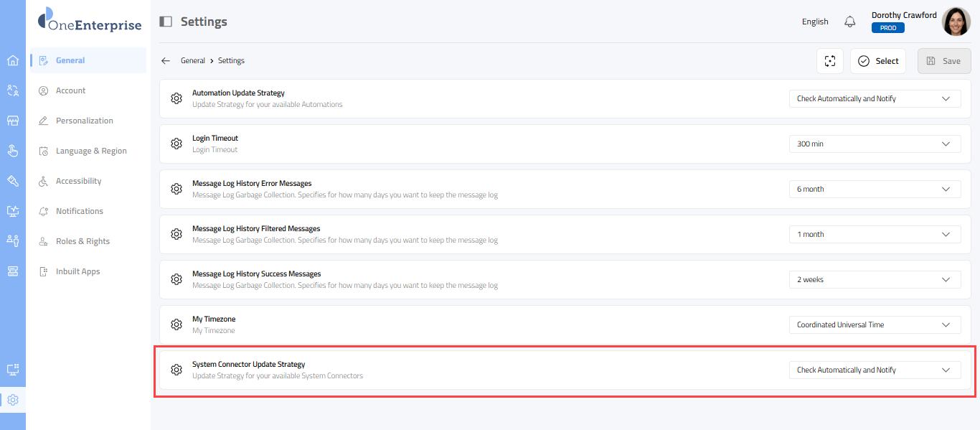Click the back arrow in breadcrumb
This screenshot has height=430, width=980.
pos(166,61)
